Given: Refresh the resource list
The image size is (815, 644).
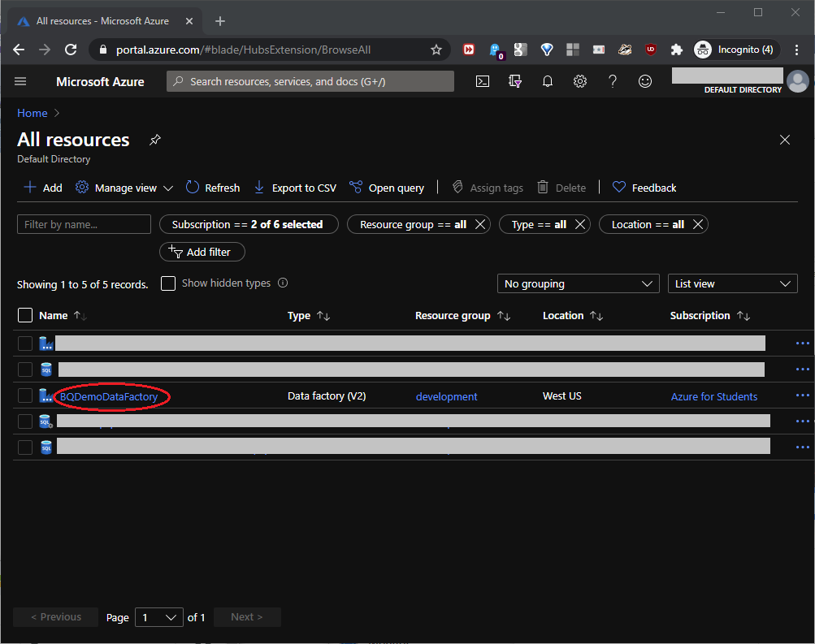Looking at the screenshot, I should [x=213, y=188].
